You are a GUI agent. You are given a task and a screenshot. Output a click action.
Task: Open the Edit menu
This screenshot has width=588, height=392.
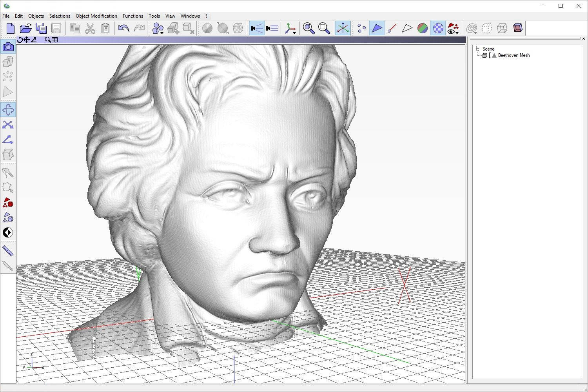pyautogui.click(x=19, y=16)
